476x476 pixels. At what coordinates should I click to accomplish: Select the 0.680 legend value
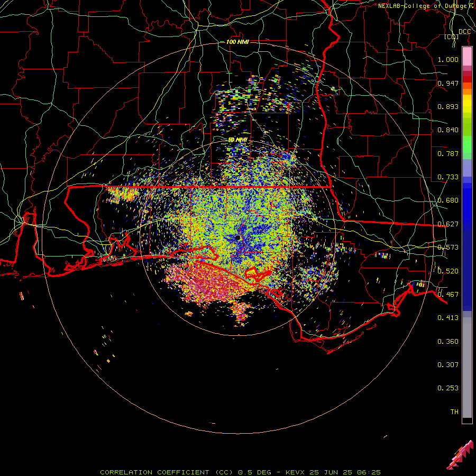(448, 200)
